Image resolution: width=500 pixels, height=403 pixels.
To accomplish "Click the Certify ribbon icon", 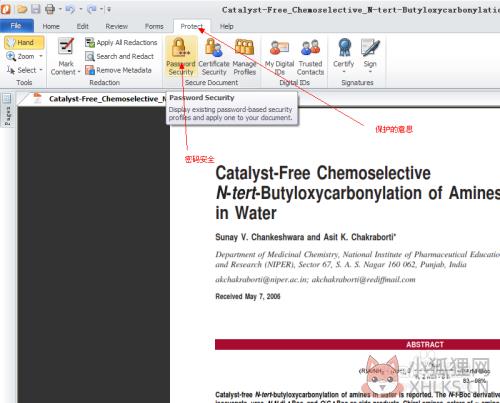I will click(x=344, y=48).
